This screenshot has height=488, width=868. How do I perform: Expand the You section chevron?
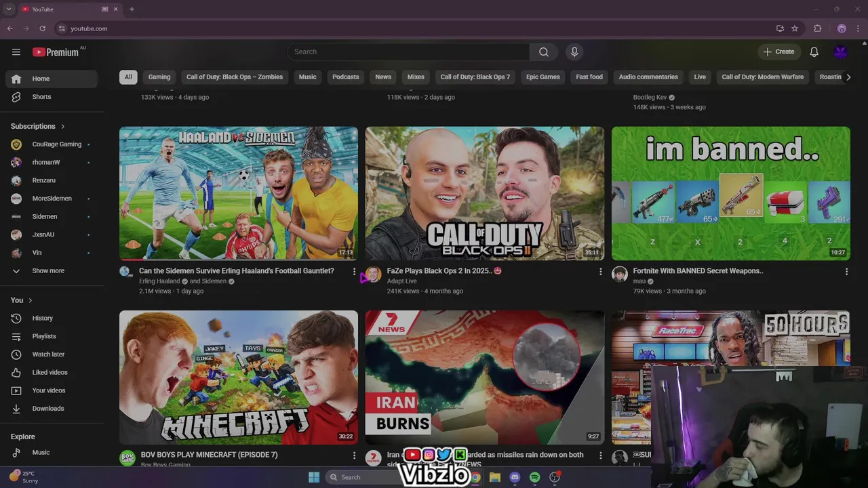coord(30,300)
